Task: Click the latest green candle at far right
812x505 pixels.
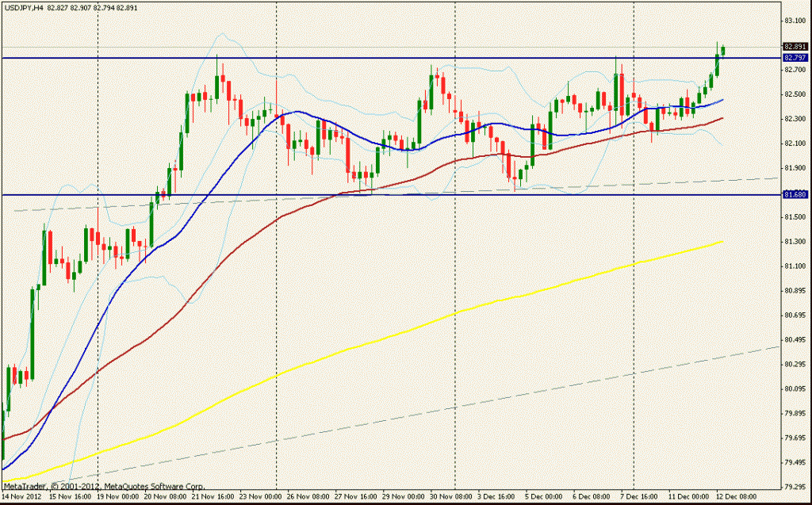Action: coord(723,52)
